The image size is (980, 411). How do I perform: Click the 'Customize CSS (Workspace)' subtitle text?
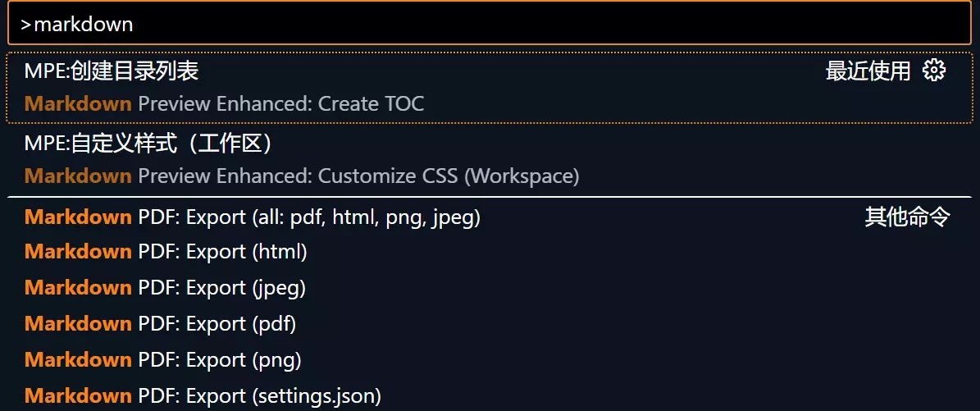448,176
